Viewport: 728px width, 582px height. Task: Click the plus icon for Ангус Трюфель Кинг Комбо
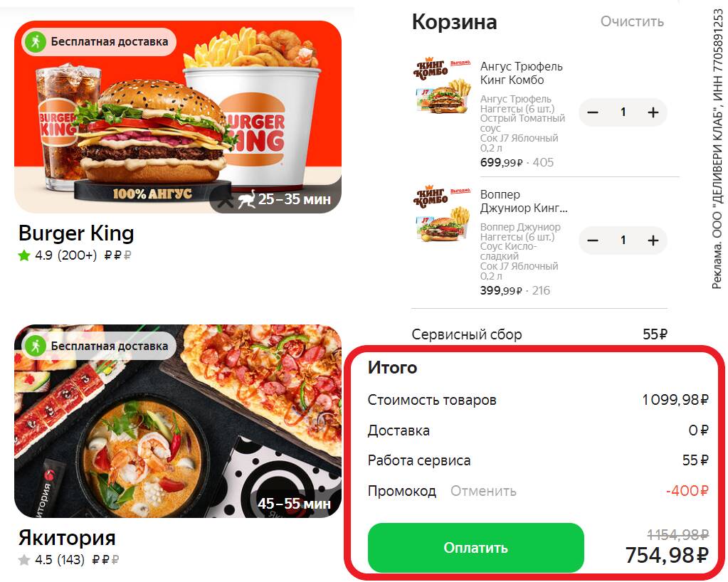coord(653,112)
